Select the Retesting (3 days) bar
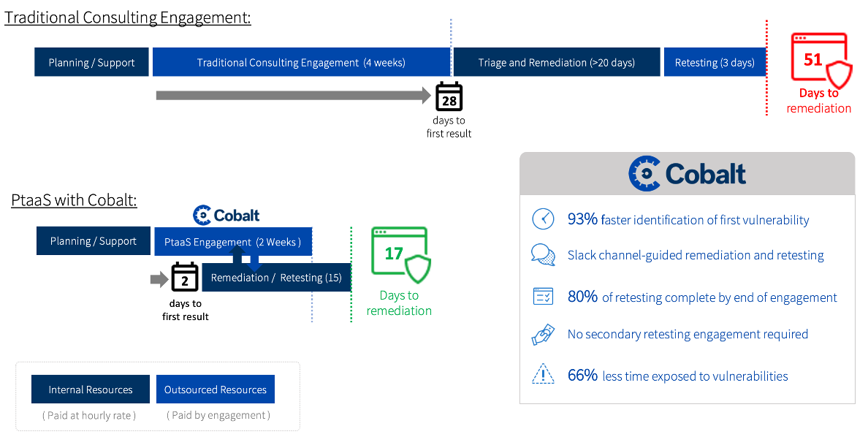868x437 pixels. pyautogui.click(x=714, y=62)
